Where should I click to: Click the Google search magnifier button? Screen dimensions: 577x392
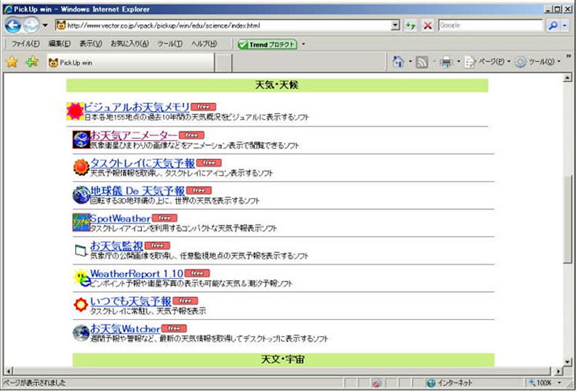553,26
